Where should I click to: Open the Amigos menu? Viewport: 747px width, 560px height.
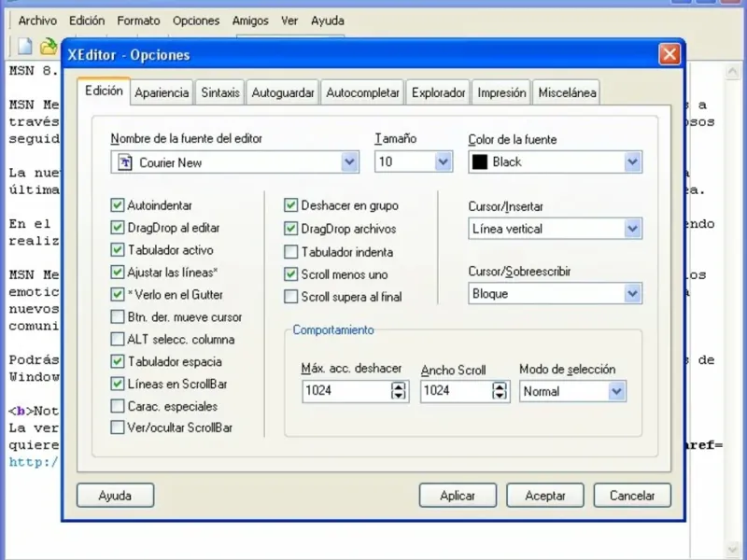point(250,21)
